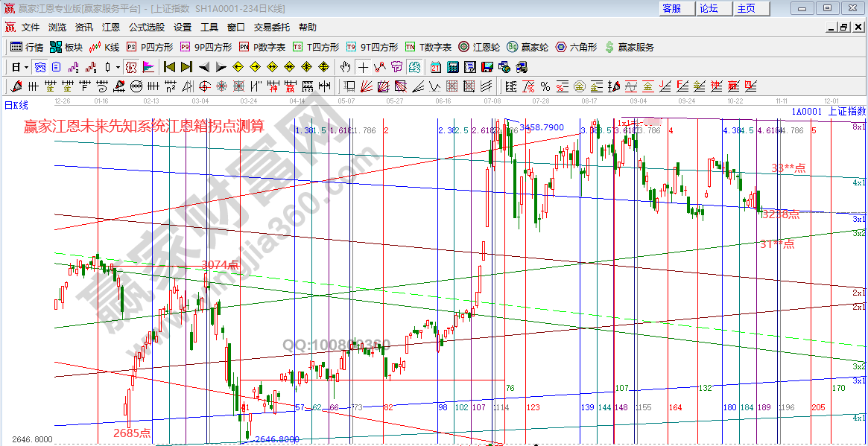
Task: Open the 赢家服务 dollar-sign service button
Action: pyautogui.click(x=630, y=47)
